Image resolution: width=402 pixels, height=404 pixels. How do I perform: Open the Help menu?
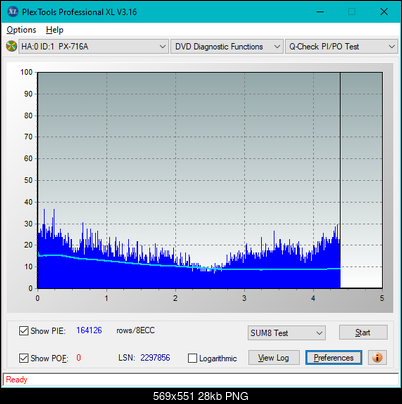click(x=54, y=30)
